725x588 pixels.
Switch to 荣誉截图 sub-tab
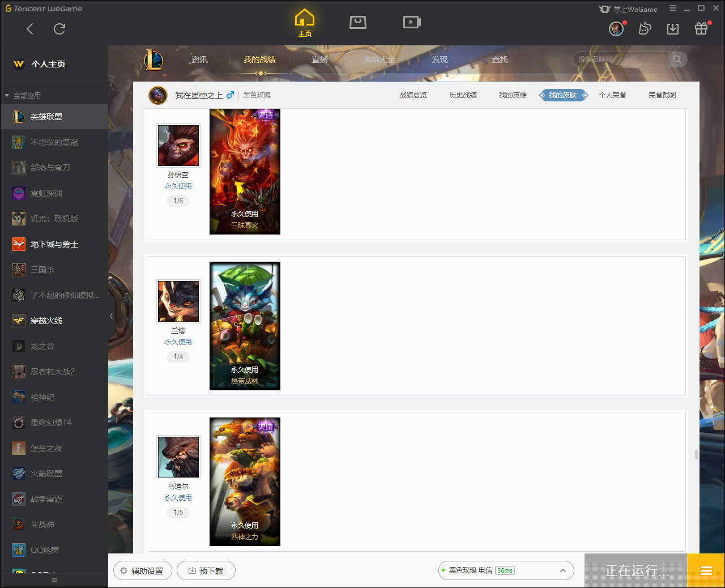662,95
